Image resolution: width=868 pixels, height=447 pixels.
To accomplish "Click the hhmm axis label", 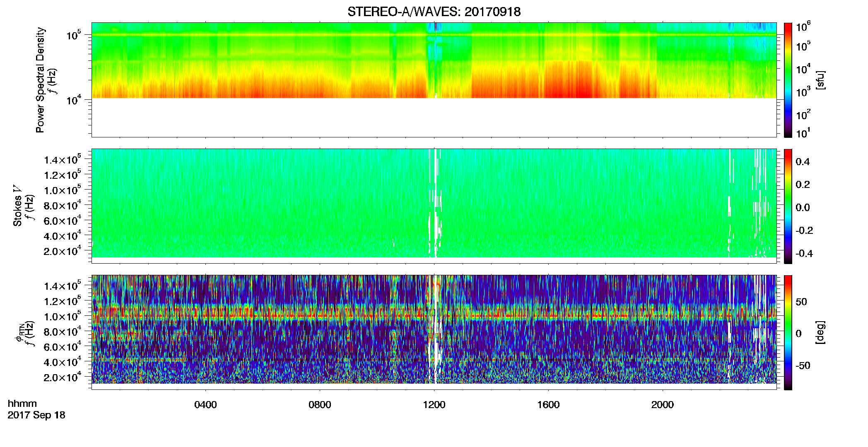I will point(22,404).
